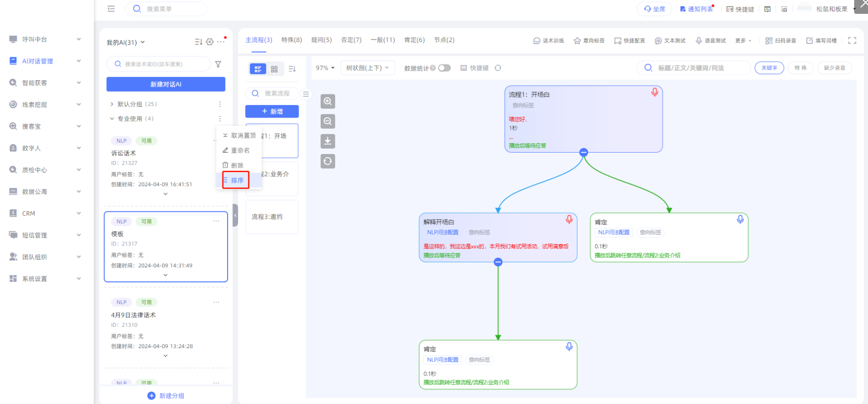Click the filter funnel icon beside search
Image resolution: width=868 pixels, height=404 pixels.
[x=218, y=64]
